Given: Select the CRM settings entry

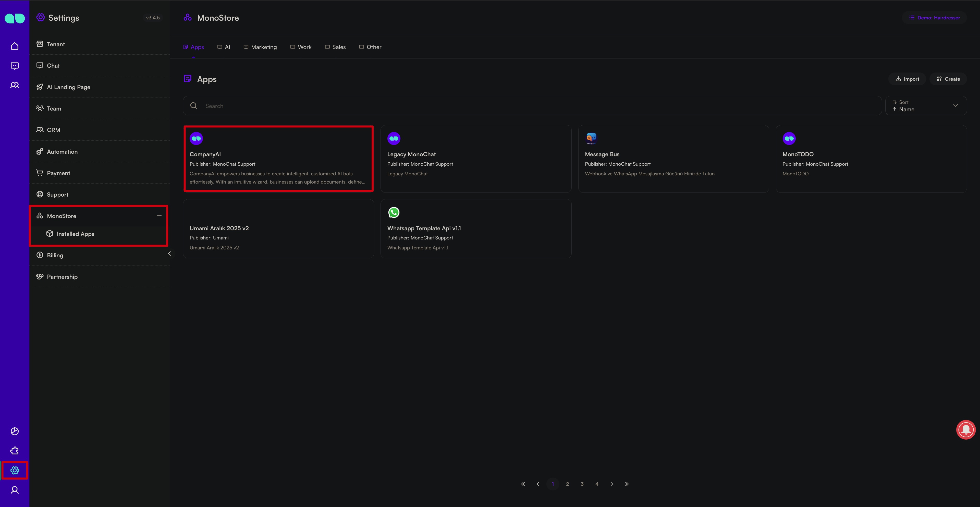Looking at the screenshot, I should (x=53, y=130).
